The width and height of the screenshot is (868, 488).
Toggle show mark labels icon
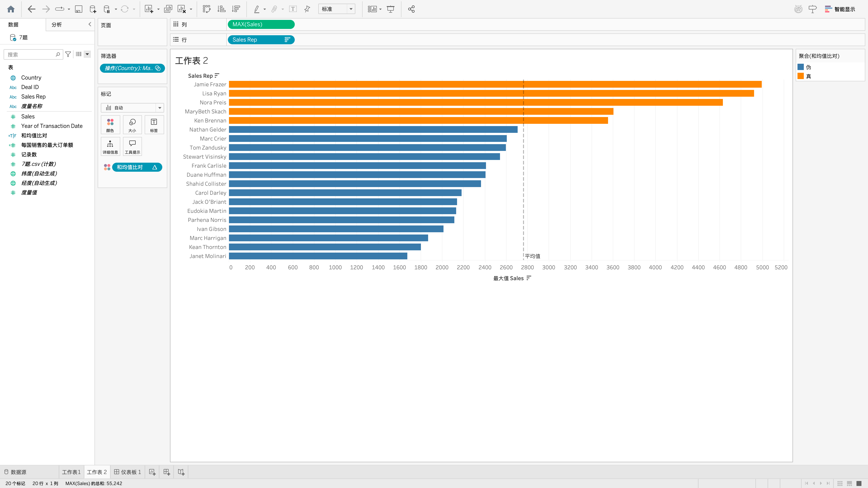click(293, 9)
